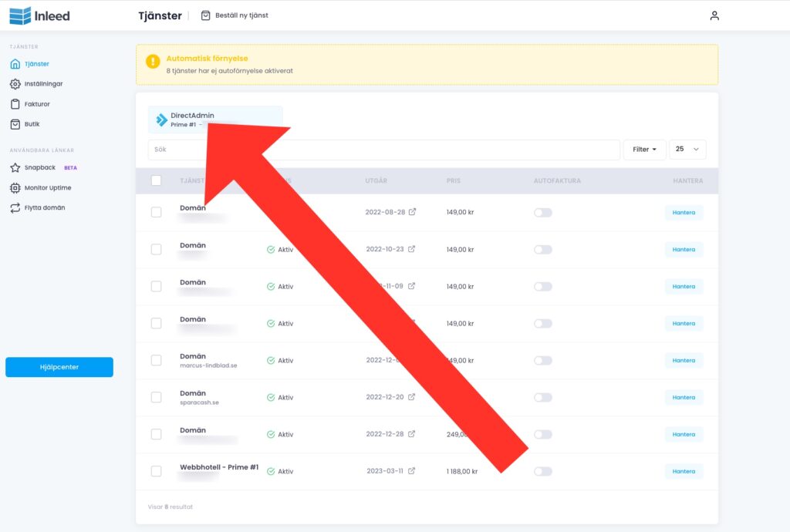The width and height of the screenshot is (790, 532).
Task: Click Hantera for Webbhotell - Prime #1
Action: coord(684,472)
